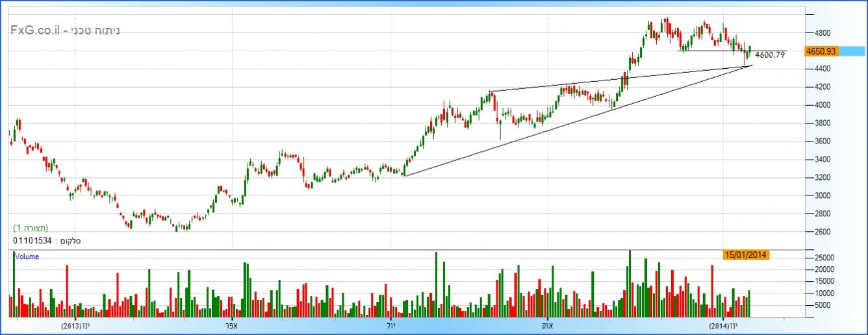This screenshot has width=868, height=335.
Task: Click the orange 4650.93 current price tag
Action: pos(819,51)
